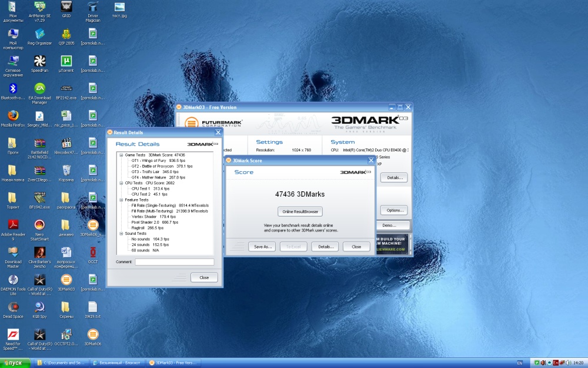Select the BF2142.exe shortcut
Screen dimensions: 588x368
pos(66,91)
